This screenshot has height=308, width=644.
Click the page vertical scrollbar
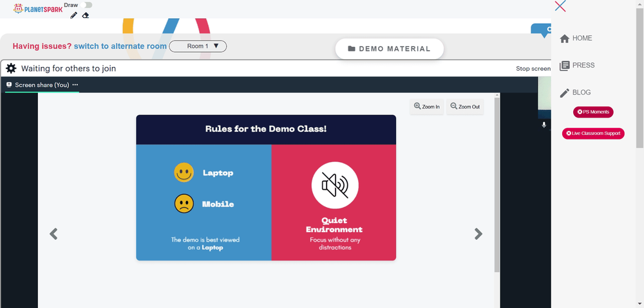click(x=640, y=78)
